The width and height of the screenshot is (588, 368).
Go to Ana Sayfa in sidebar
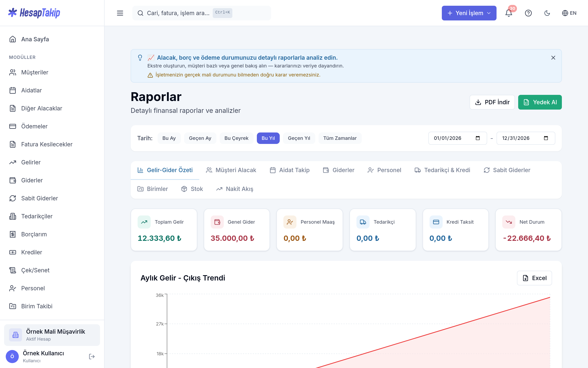pyautogui.click(x=52, y=39)
